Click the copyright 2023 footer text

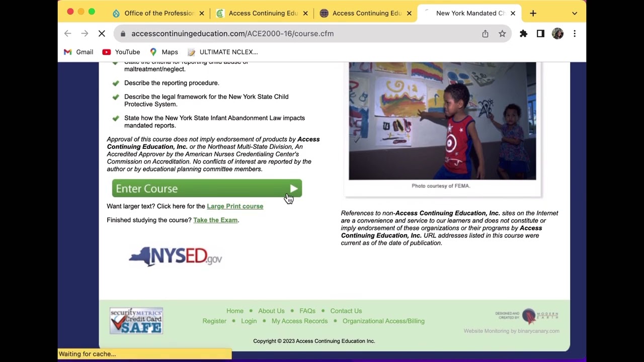click(x=314, y=341)
